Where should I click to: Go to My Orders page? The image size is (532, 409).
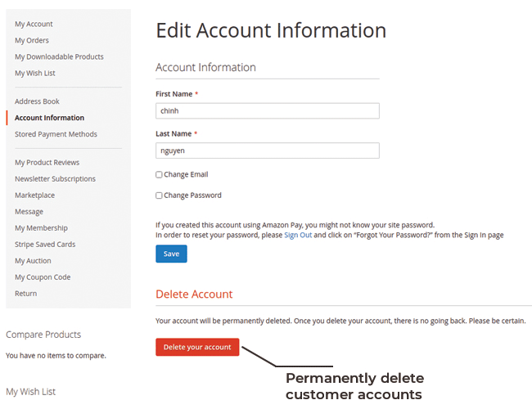(x=32, y=41)
